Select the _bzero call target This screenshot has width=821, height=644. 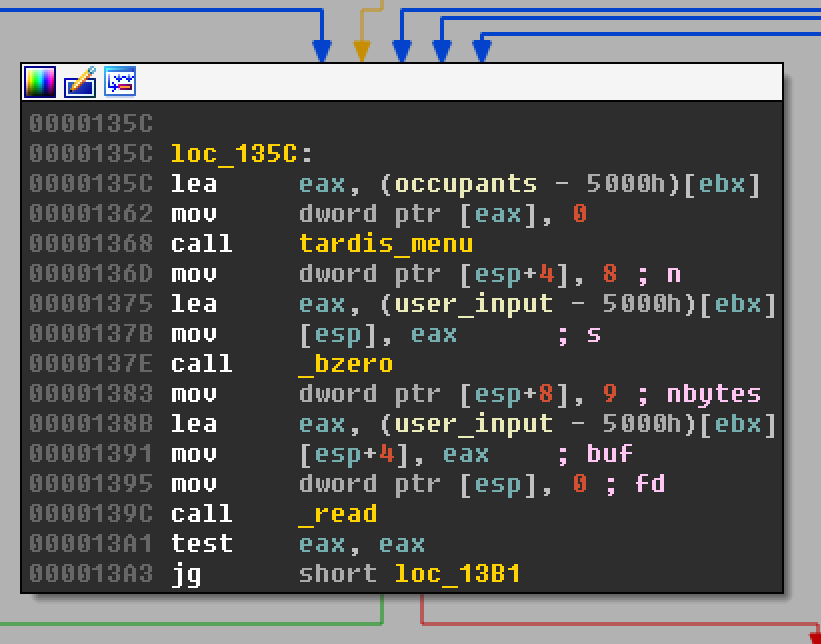(x=345, y=364)
